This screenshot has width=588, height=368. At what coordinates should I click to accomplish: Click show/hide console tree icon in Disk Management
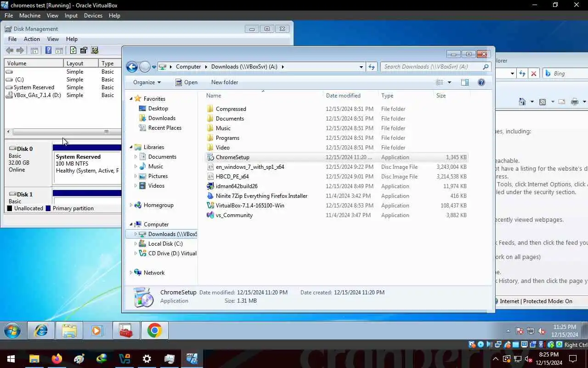34,51
